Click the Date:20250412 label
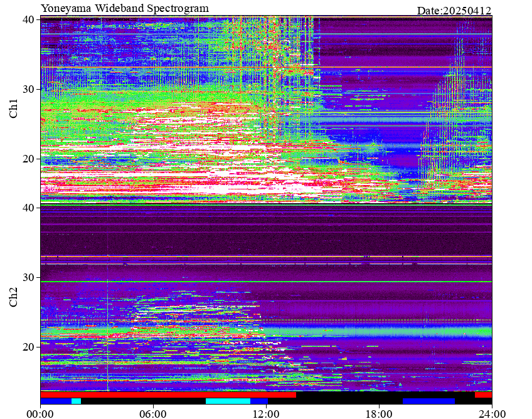532x419 pixels. click(454, 10)
